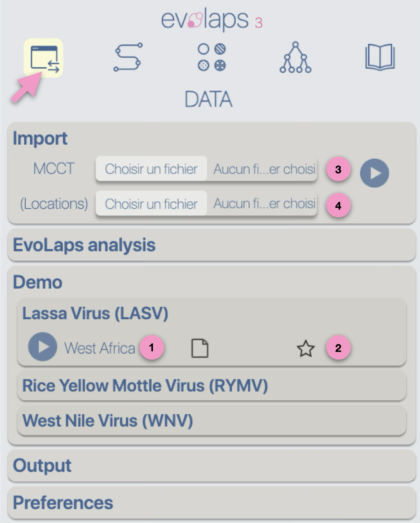This screenshot has height=523, width=420.
Task: Collapse the Lassa Virus (LASV) demo
Action: pos(95,313)
